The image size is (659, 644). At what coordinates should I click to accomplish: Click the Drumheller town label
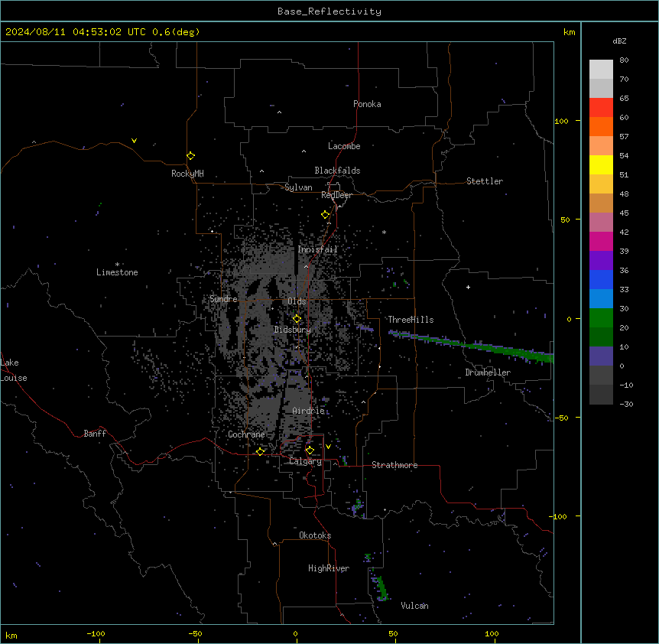point(488,372)
